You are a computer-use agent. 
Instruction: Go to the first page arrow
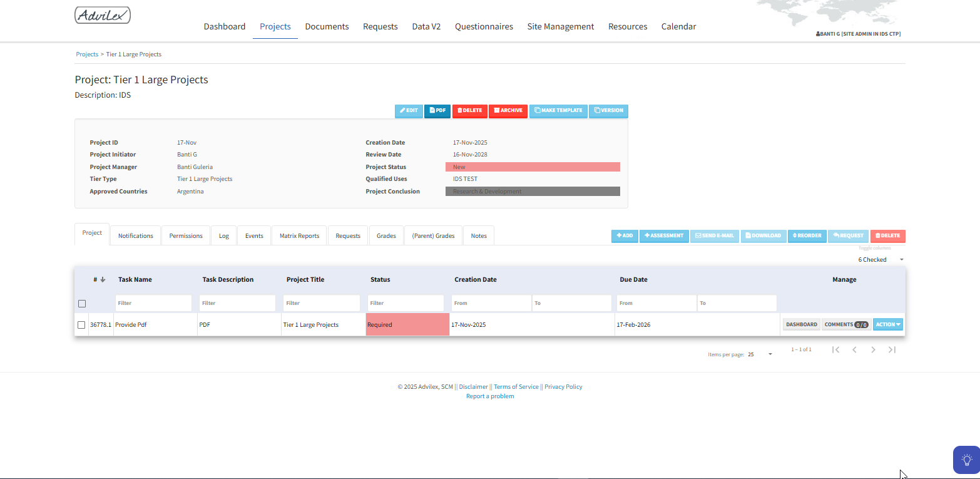click(x=835, y=349)
